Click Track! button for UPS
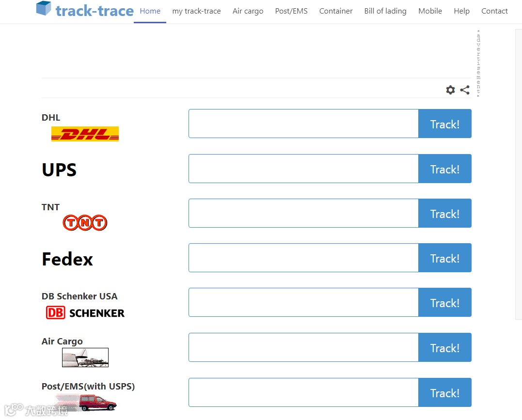 click(x=445, y=169)
